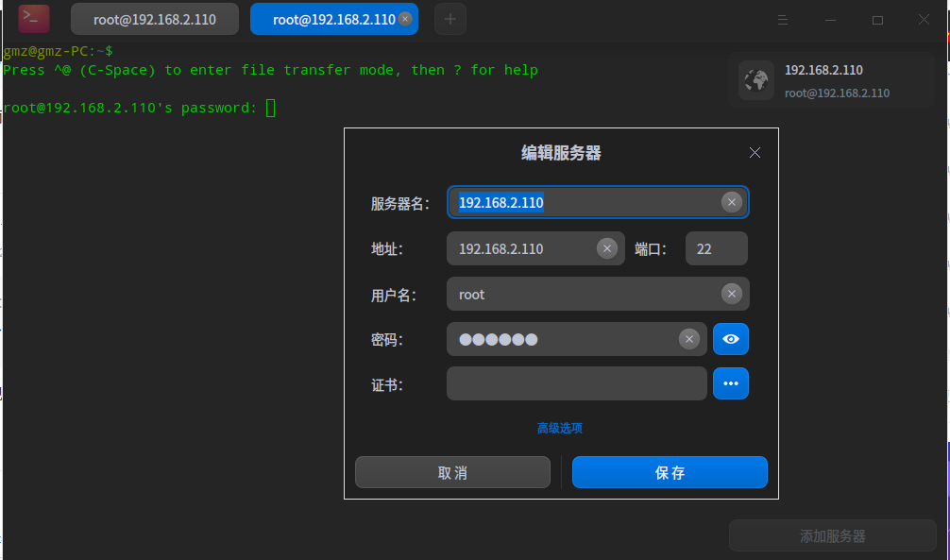This screenshot has height=560, width=950.
Task: Click the scrollbar on the right edge
Action: pos(945,283)
